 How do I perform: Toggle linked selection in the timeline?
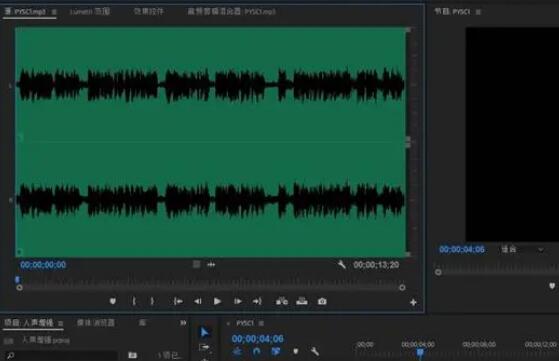pos(276,351)
